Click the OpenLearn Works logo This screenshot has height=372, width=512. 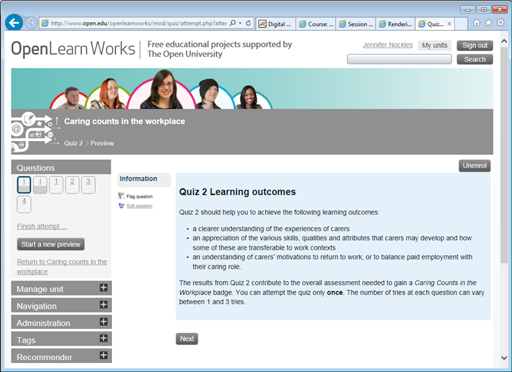(x=73, y=49)
